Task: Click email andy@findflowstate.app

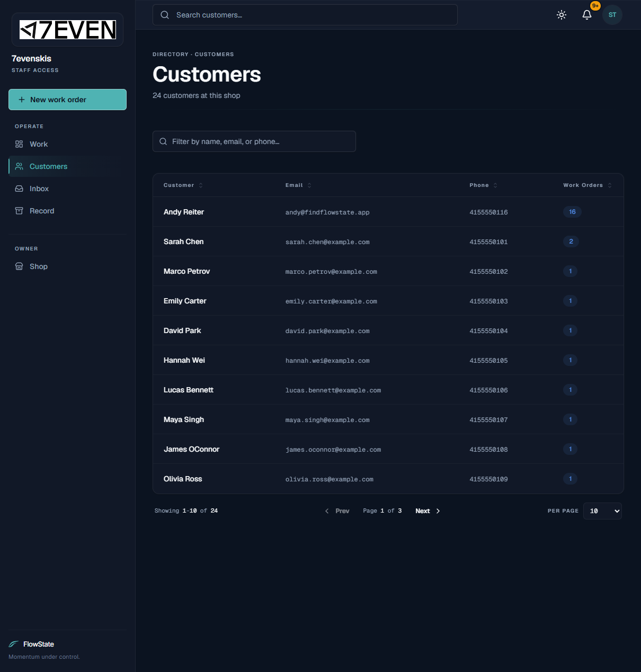Action: coord(327,212)
